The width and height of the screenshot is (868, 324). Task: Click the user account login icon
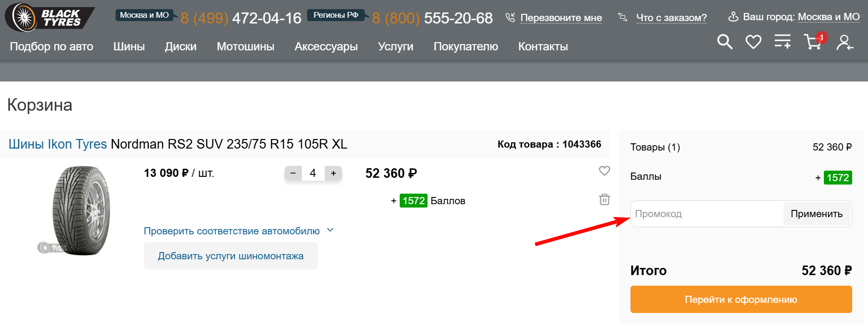844,43
